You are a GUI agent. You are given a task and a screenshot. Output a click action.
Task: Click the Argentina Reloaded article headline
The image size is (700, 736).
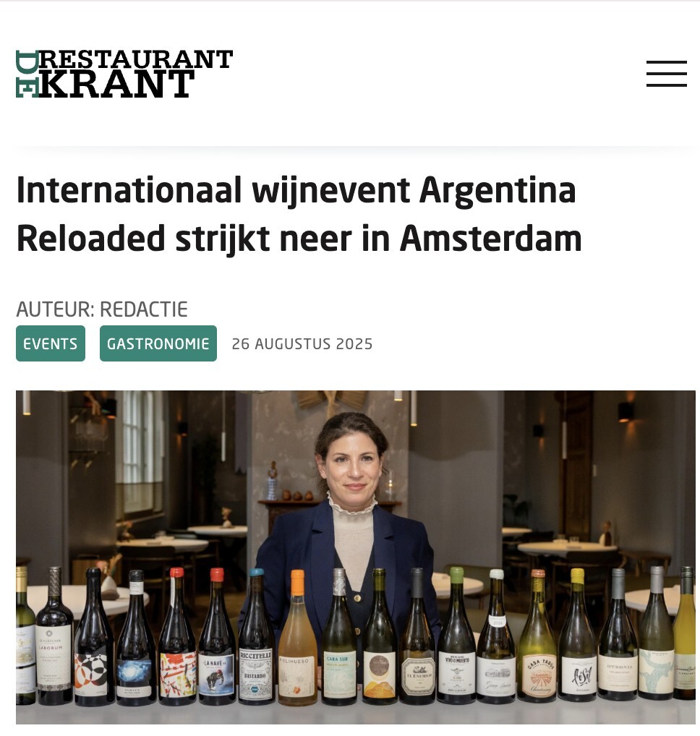click(x=299, y=214)
